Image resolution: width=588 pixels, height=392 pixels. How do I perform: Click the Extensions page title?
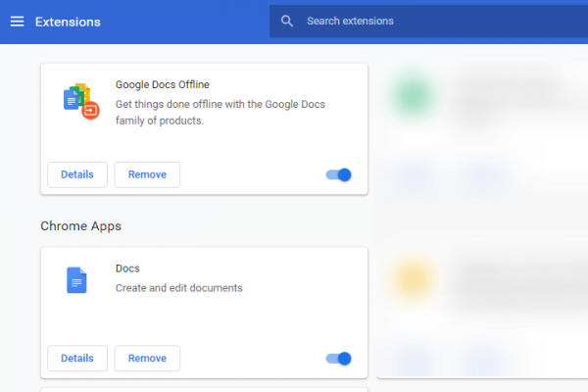click(x=68, y=22)
